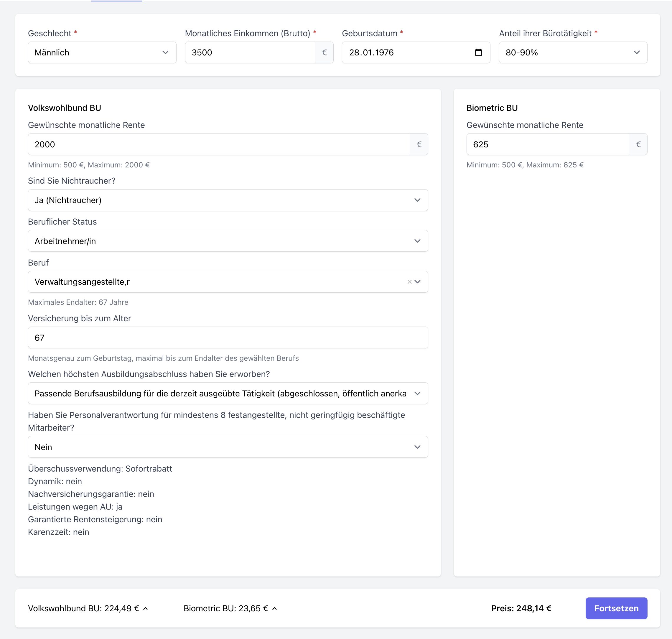Open the Beruf combo box chevron
The height and width of the screenshot is (639, 672).
(x=418, y=282)
